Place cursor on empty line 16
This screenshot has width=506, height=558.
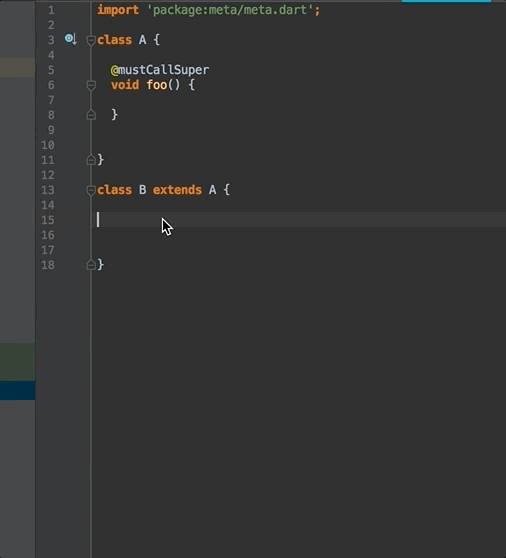pyautogui.click(x=299, y=235)
